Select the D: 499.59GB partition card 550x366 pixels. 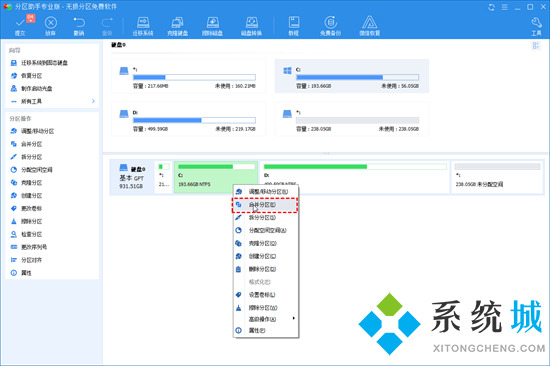tap(188, 119)
